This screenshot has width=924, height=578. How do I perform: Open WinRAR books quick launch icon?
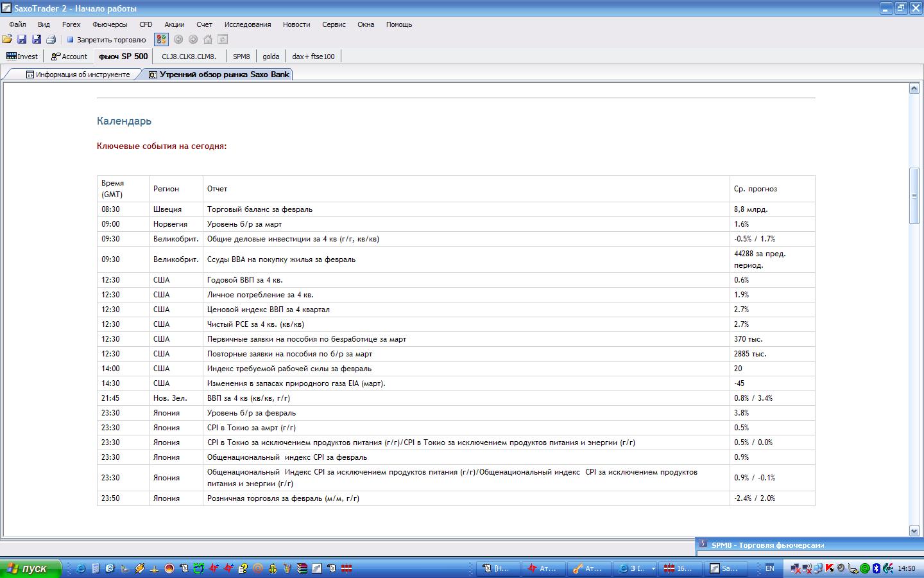pos(302,568)
